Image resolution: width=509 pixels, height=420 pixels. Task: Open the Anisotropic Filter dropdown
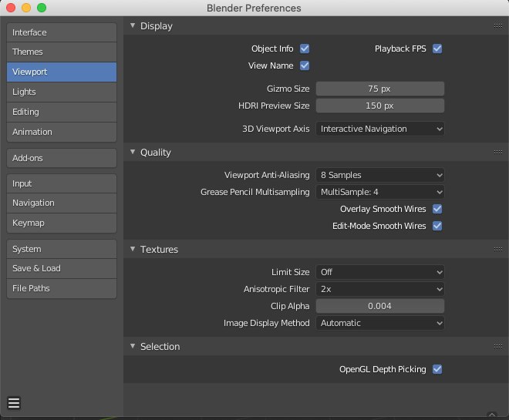pos(379,289)
